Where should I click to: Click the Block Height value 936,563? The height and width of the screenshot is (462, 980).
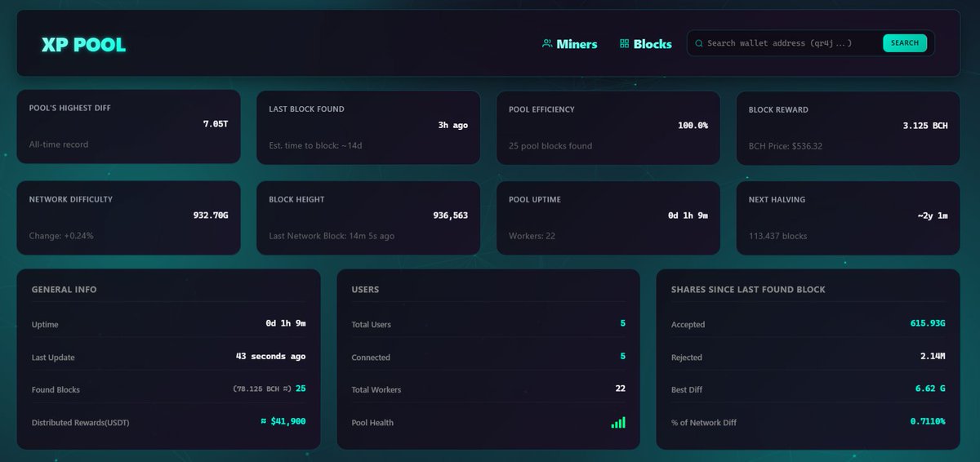click(x=451, y=215)
